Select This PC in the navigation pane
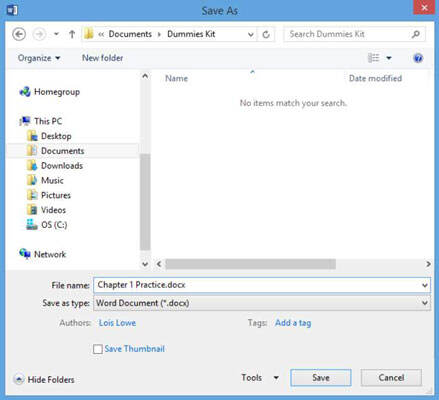This screenshot has width=439, height=400. 48,121
